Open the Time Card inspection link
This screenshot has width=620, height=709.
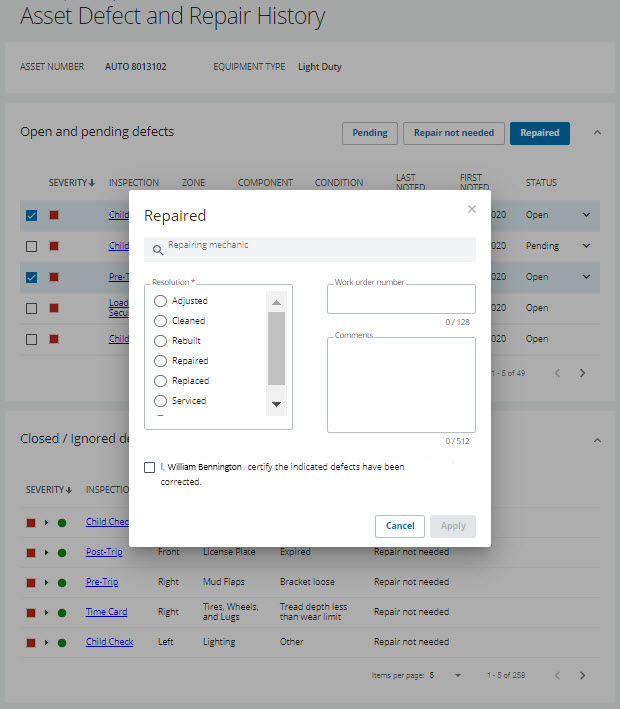tap(107, 612)
